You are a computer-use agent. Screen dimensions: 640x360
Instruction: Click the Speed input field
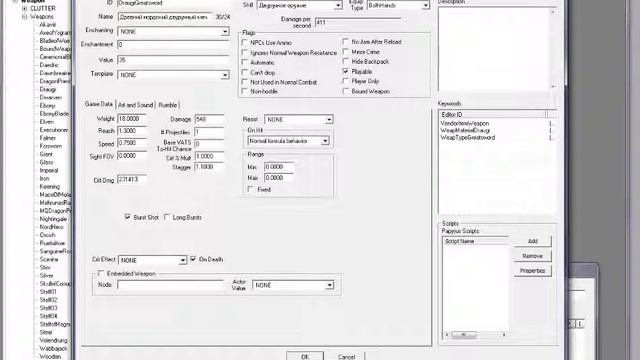coord(132,143)
